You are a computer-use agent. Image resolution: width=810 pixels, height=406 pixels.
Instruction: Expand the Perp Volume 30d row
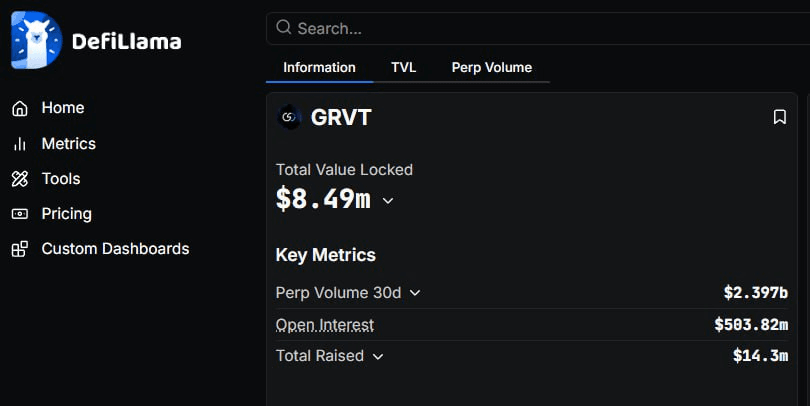(x=415, y=293)
